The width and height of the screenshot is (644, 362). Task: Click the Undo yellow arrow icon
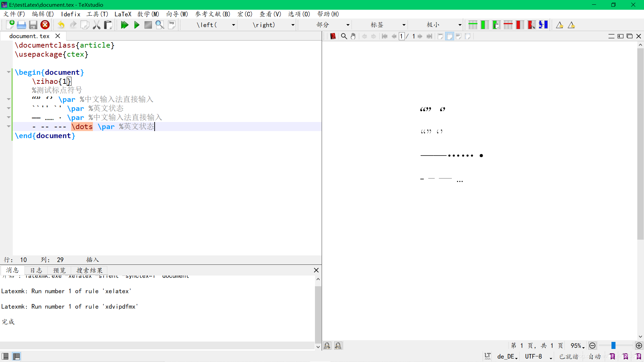click(x=61, y=25)
